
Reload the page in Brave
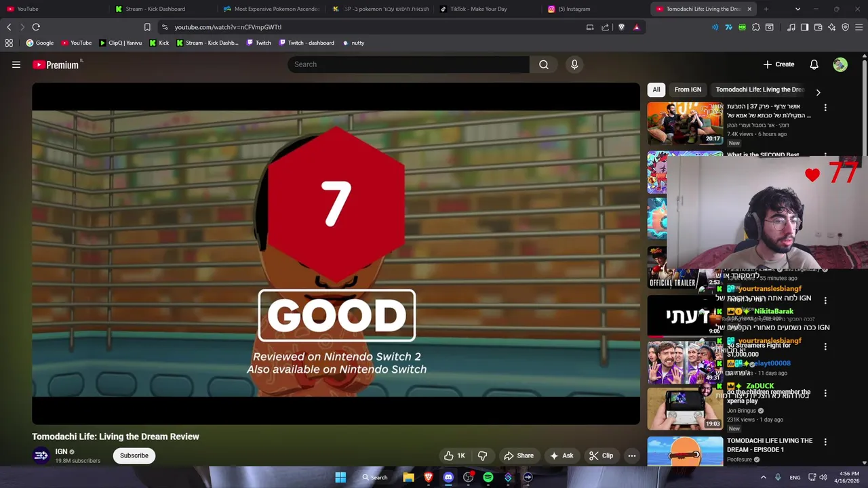(x=36, y=27)
